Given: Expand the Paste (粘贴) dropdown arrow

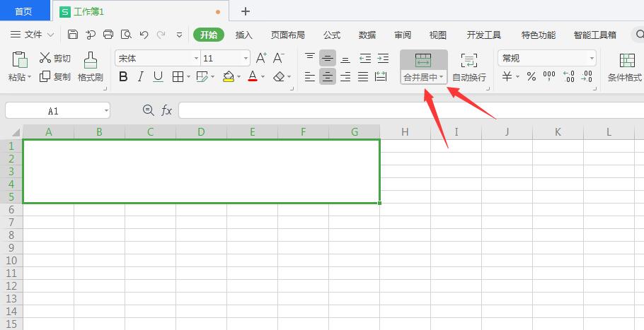Looking at the screenshot, I should tap(29, 77).
